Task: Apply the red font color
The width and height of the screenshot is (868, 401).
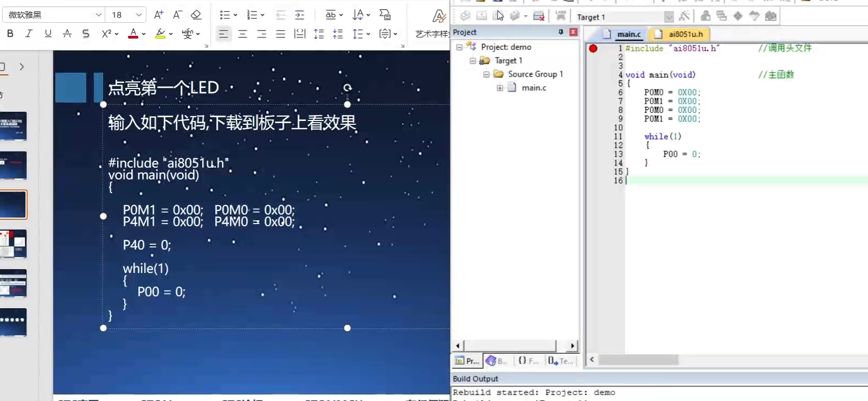Action: pyautogui.click(x=133, y=34)
